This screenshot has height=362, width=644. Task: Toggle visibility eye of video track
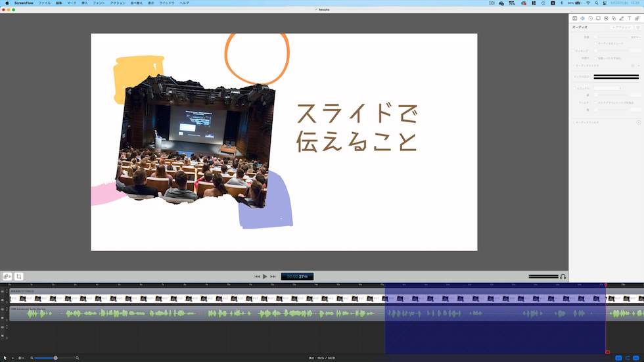coord(3,292)
